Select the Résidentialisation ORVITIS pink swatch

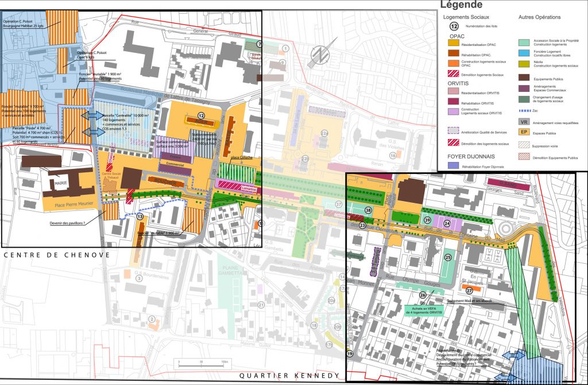point(454,91)
